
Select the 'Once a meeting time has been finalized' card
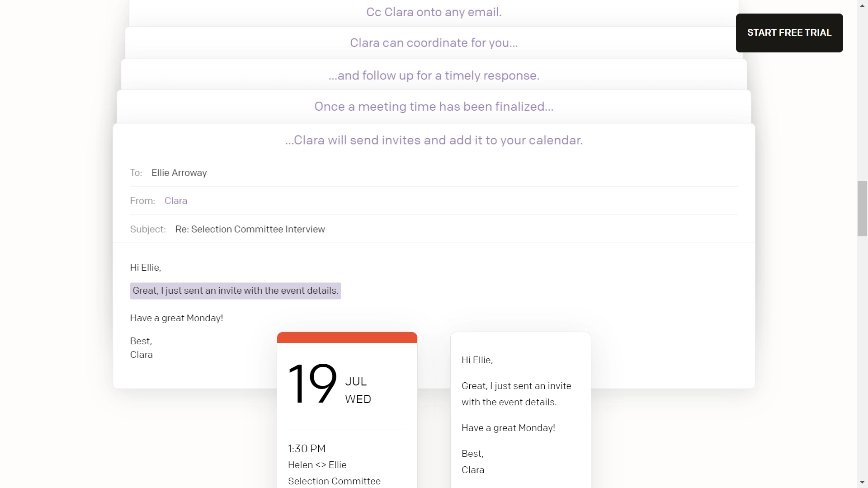434,107
